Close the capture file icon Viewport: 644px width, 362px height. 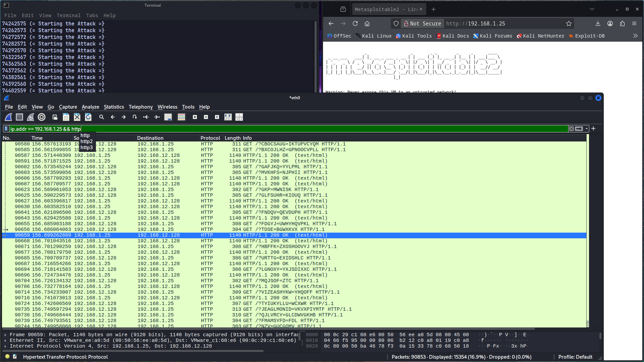[77, 117]
